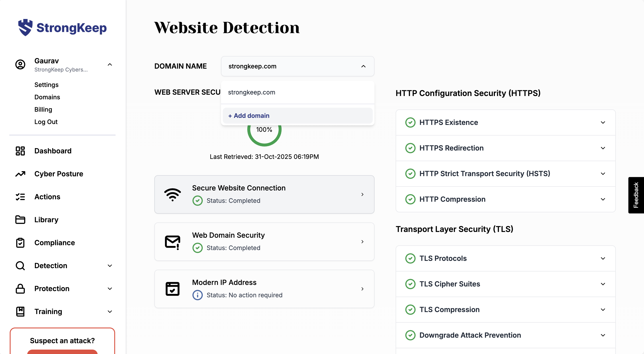Expand the TLS Cipher Suites row
This screenshot has width=644, height=354.
click(603, 284)
